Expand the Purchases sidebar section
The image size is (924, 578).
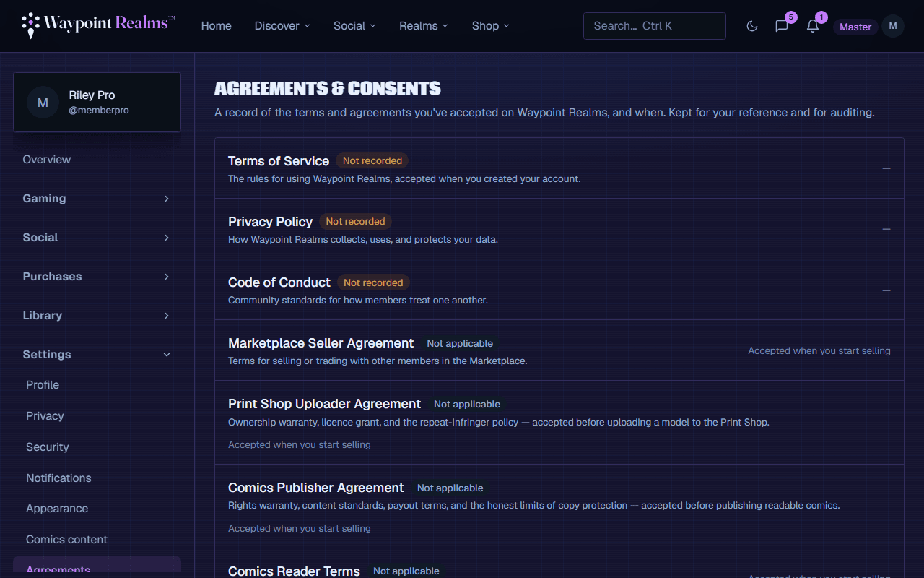(x=97, y=277)
